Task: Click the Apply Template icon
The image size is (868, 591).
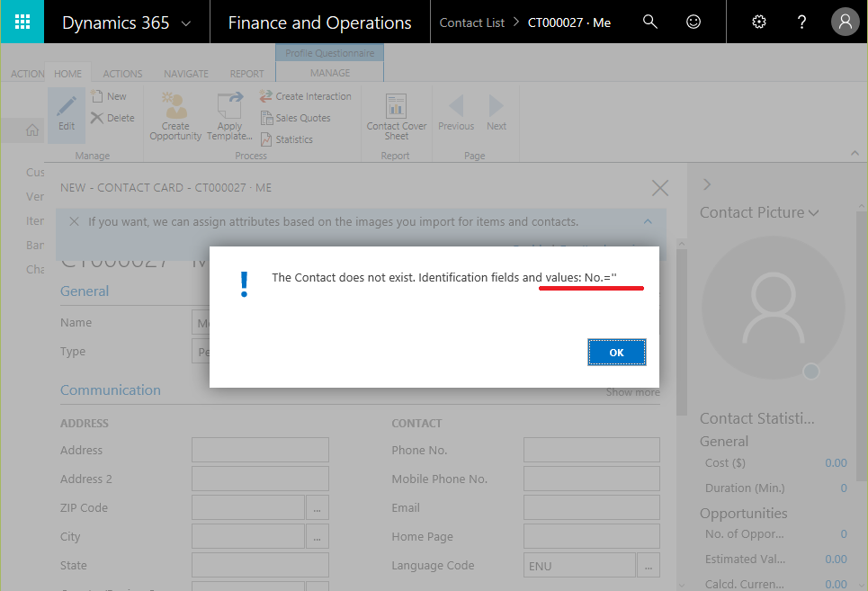Action: [229, 105]
